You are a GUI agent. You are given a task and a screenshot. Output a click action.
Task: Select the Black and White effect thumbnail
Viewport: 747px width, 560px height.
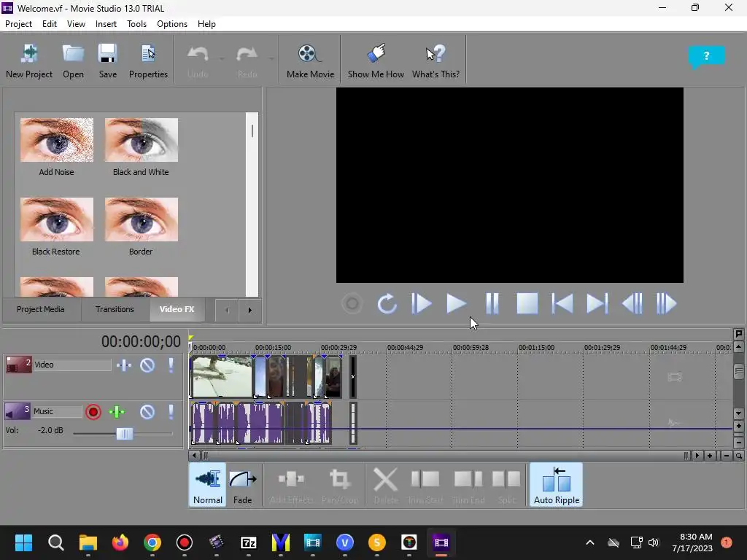[142, 140]
